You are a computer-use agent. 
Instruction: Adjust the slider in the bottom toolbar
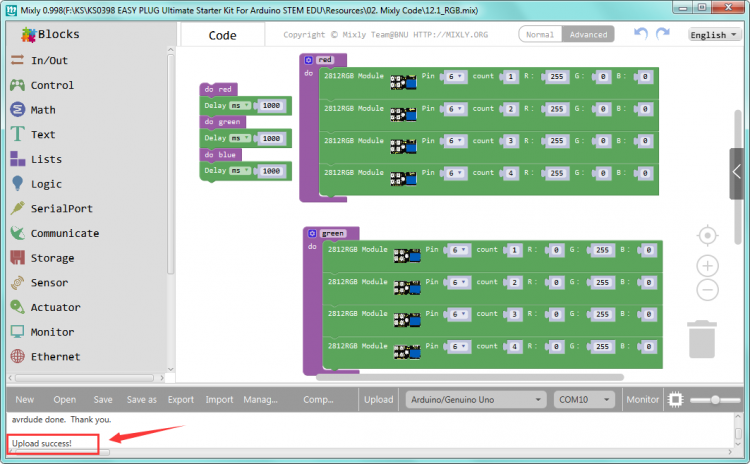[714, 399]
